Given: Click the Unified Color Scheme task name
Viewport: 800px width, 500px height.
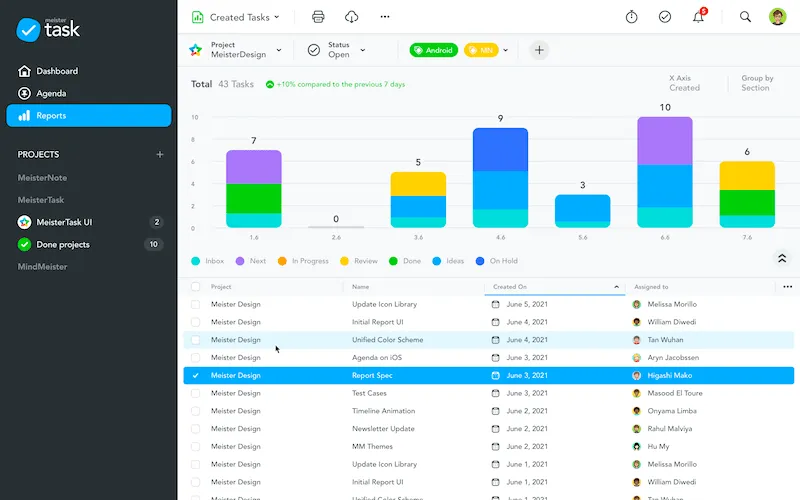Looking at the screenshot, I should [387, 340].
